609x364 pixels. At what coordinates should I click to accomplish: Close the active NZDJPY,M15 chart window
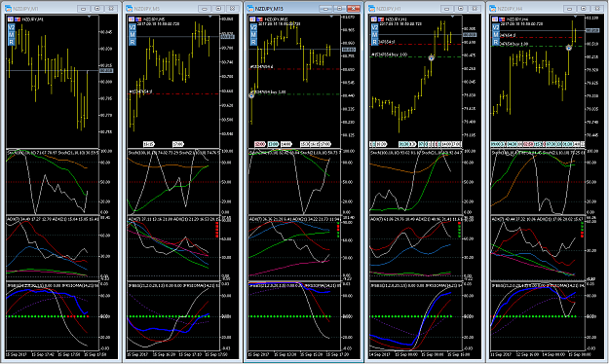[x=353, y=8]
